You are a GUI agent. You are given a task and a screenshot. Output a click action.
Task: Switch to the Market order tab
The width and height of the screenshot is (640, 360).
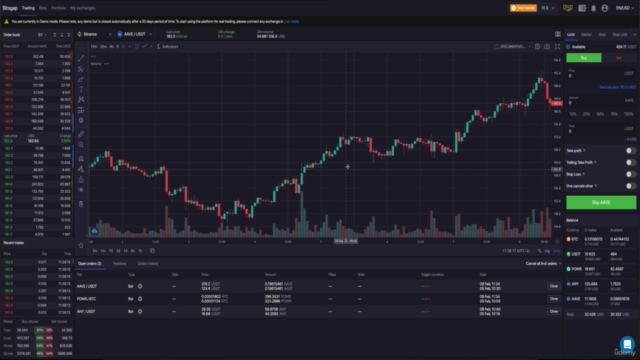point(586,35)
